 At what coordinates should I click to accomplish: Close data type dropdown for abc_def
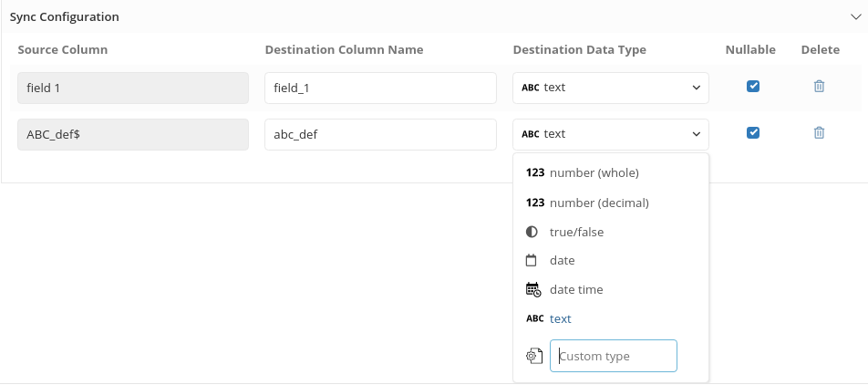611,134
